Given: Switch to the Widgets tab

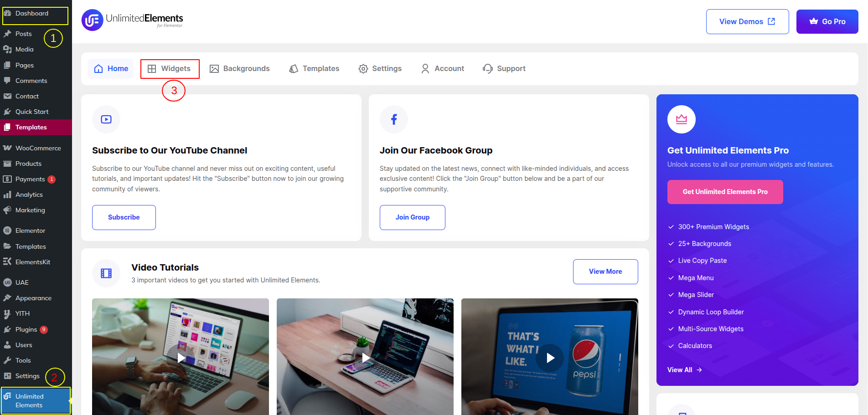Looking at the screenshot, I should pos(170,69).
